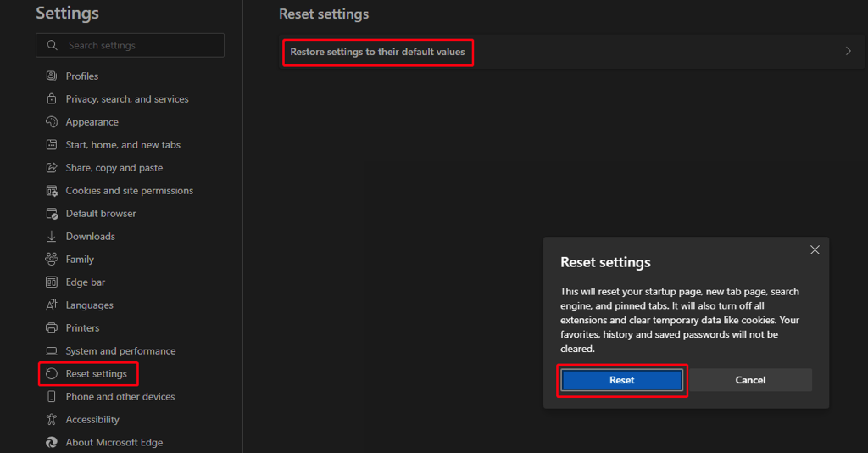Click the Profiles sidebar icon
This screenshot has height=453, width=868.
pos(52,75)
